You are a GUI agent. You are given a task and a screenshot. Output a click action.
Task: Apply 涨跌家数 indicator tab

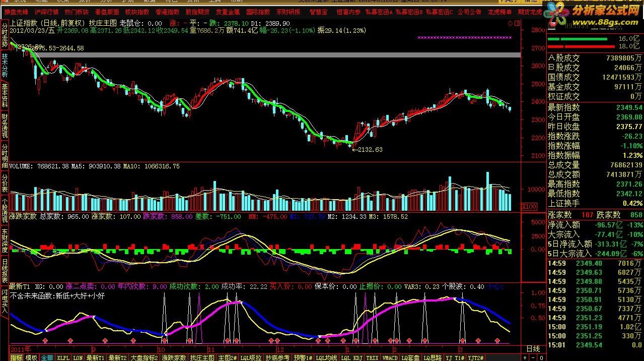(x=174, y=357)
